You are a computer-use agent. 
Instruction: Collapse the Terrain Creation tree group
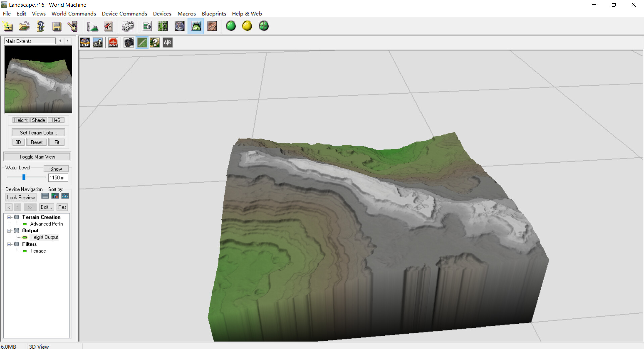click(9, 217)
